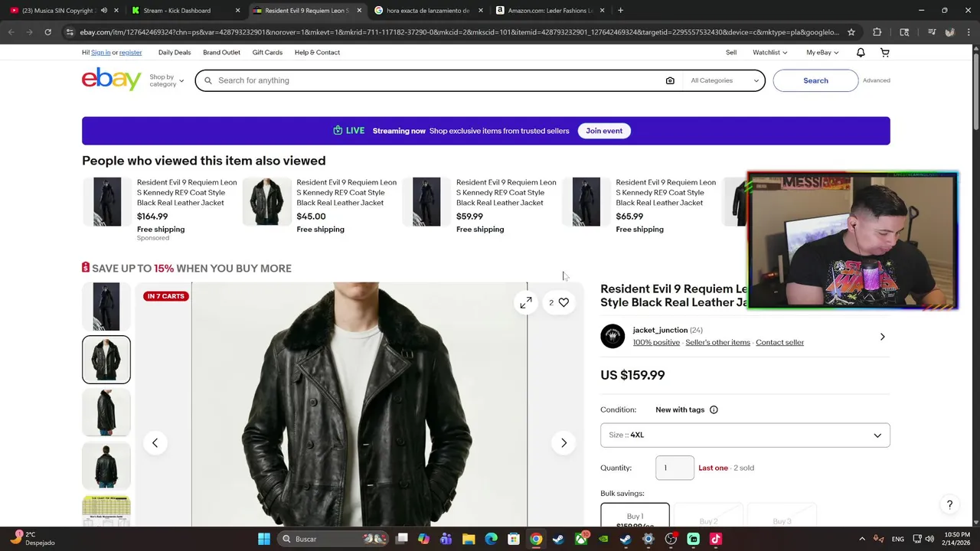Click Join event button
This screenshot has height=551, width=980.
604,131
